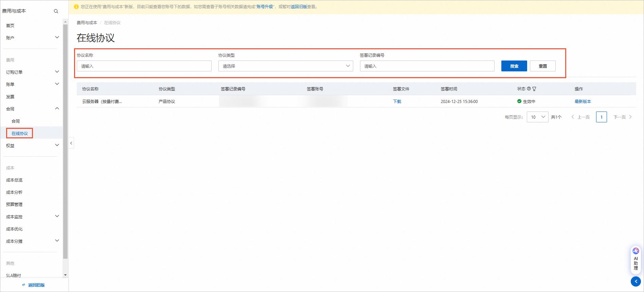Open 成本分析 in the sidebar
The height and width of the screenshot is (292, 644).
(x=14, y=192)
